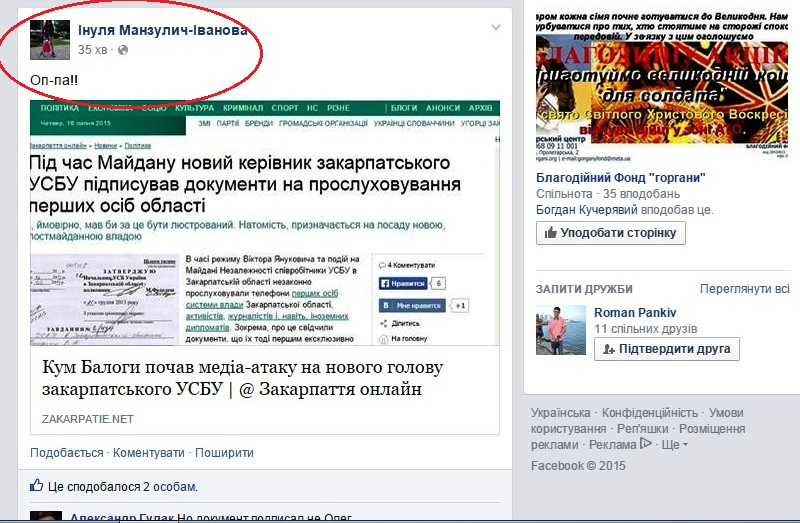Open the shared article preview image

[x=265, y=223]
